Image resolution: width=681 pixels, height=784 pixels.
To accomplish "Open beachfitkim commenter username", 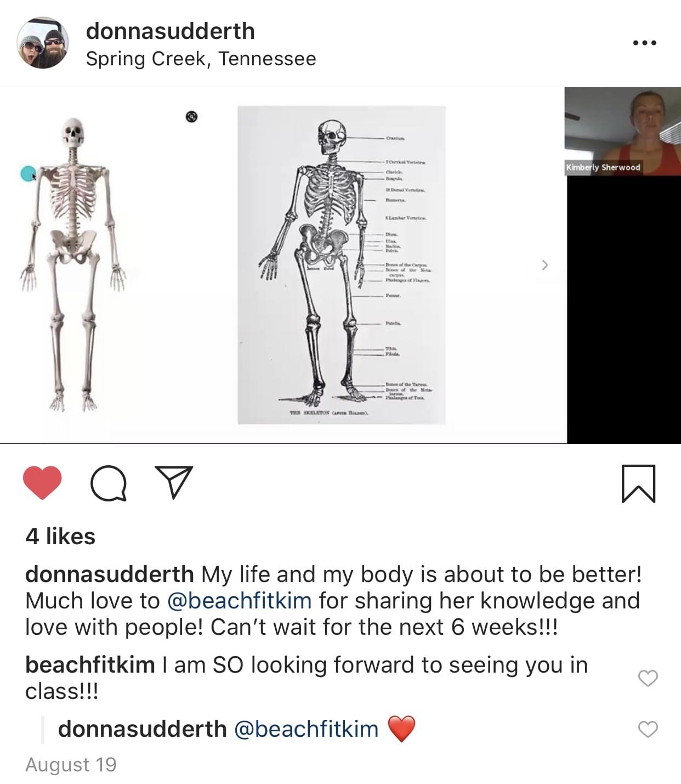I will coord(90,665).
